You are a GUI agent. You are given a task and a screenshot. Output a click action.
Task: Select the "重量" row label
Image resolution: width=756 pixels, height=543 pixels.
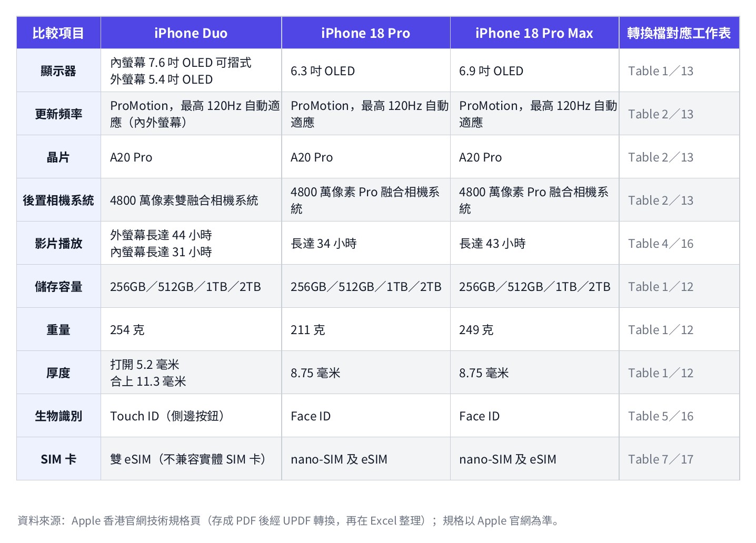pyautogui.click(x=58, y=330)
